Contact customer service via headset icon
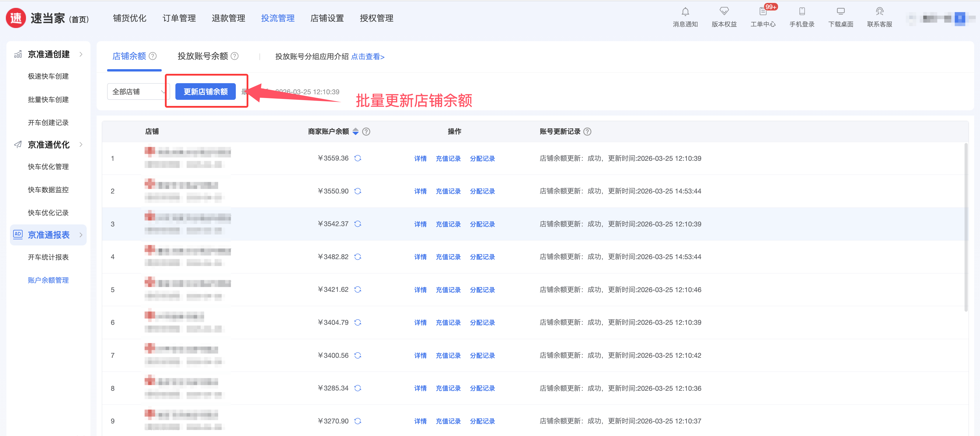980x436 pixels. pyautogui.click(x=879, y=11)
